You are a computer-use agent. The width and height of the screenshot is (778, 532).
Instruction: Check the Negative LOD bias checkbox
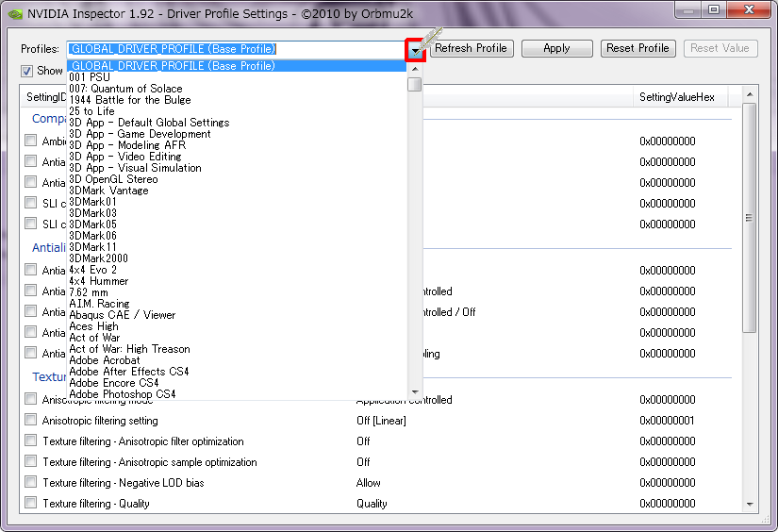(x=31, y=482)
